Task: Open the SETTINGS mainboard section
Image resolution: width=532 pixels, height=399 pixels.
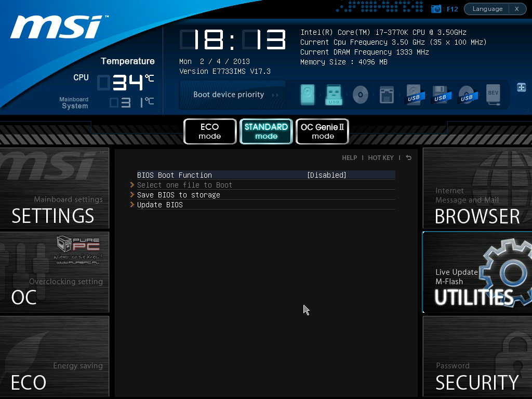Action: pyautogui.click(x=54, y=188)
